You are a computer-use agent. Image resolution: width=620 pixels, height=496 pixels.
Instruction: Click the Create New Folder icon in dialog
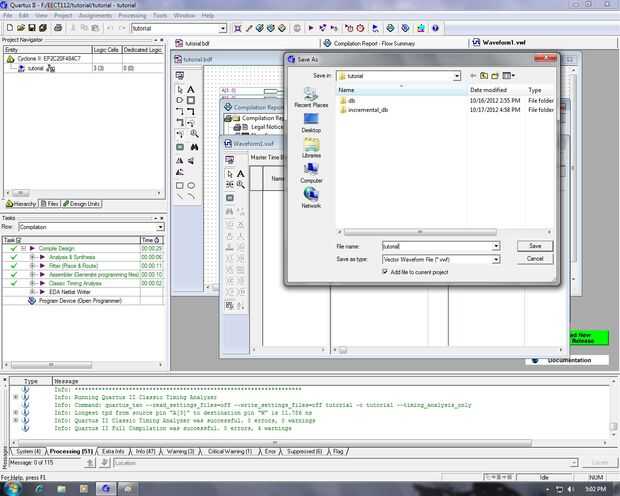tap(495, 76)
